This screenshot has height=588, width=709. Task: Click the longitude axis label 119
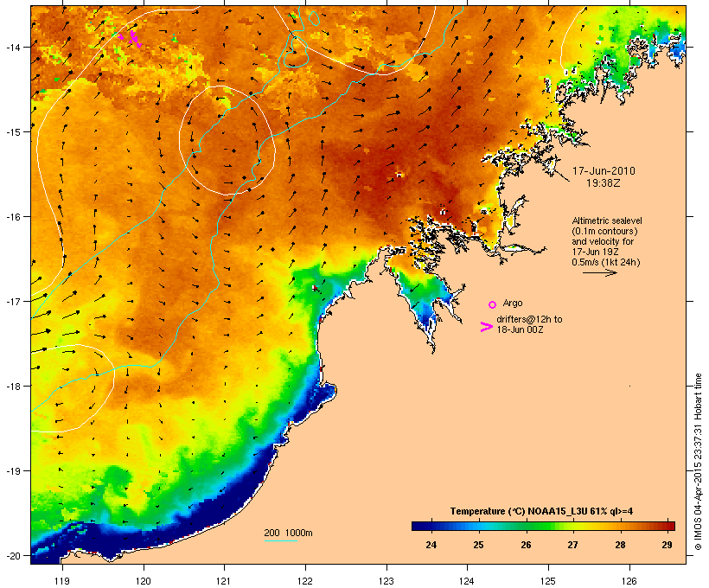click(62, 581)
